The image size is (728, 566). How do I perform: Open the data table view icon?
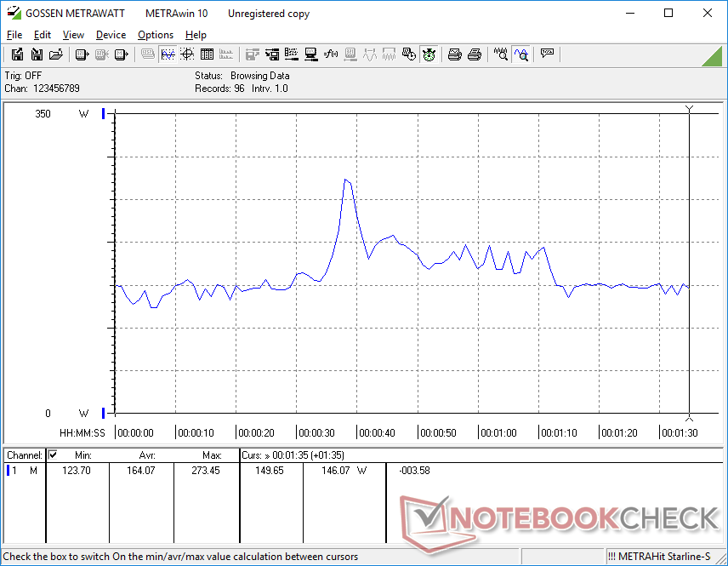click(x=207, y=54)
